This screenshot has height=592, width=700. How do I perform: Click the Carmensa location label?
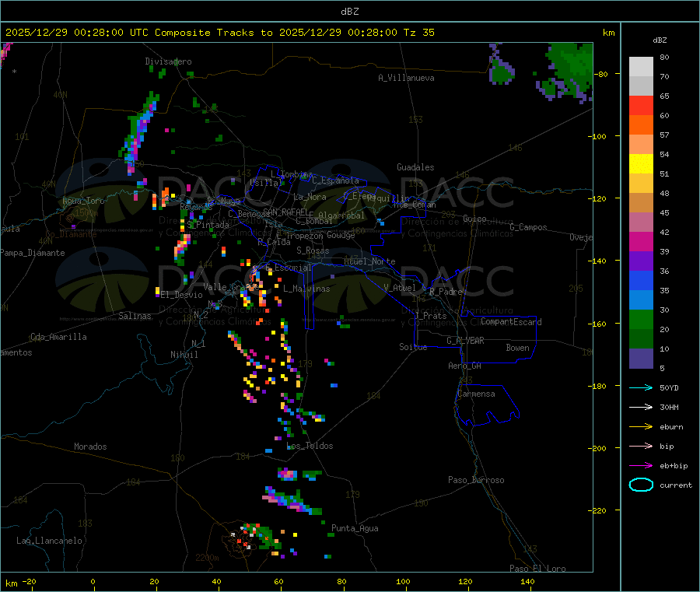(x=476, y=394)
